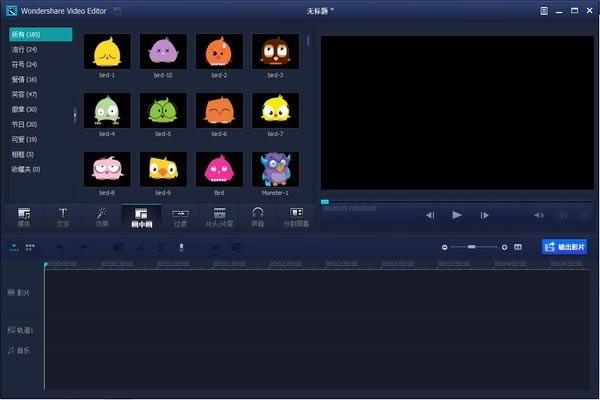Screen dimensions: 600x400
Task: Select the bird-1 yellow bird thumbnail
Action: (107, 51)
